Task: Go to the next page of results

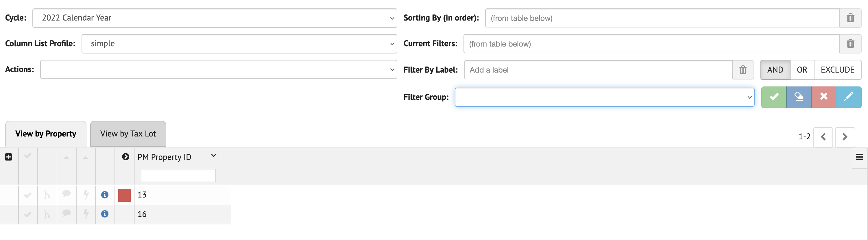Action: [844, 137]
